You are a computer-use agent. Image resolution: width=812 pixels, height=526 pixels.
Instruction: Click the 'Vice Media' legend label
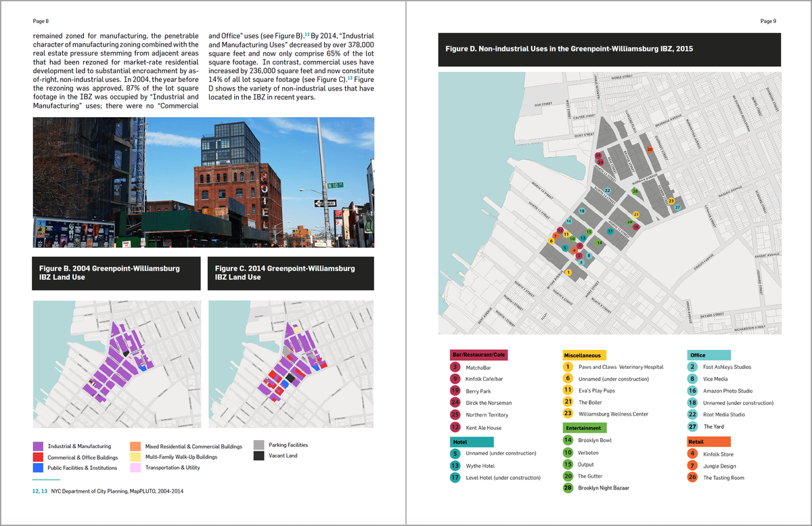click(x=715, y=378)
